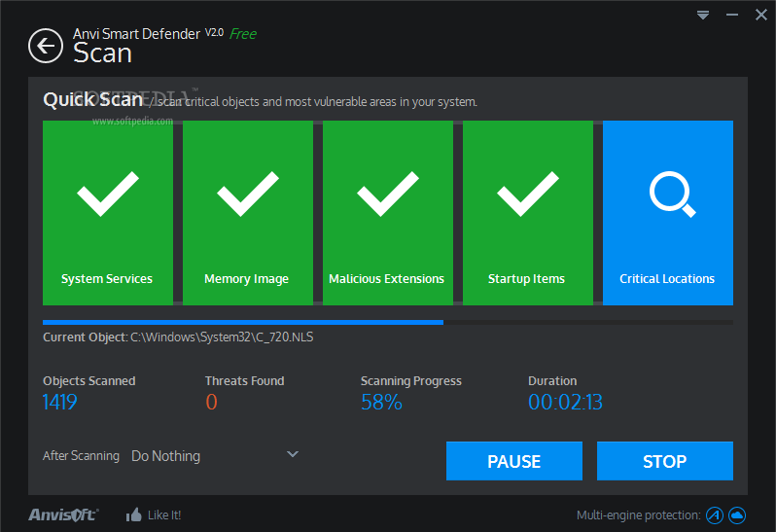Click the blue scan progress bar

tap(243, 323)
